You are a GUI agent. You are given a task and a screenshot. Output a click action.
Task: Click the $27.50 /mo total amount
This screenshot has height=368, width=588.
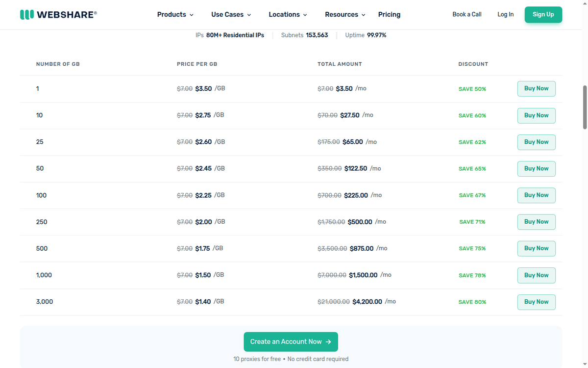coord(345,115)
